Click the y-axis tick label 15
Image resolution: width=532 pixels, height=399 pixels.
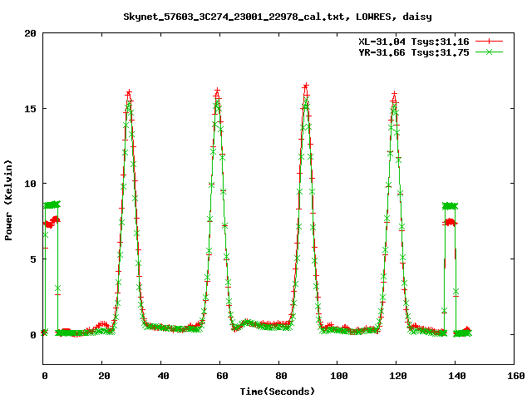coord(30,109)
